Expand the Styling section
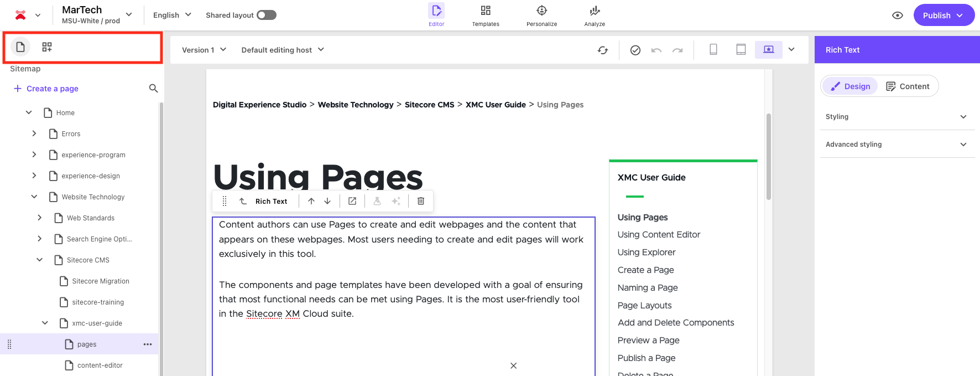 click(x=896, y=116)
